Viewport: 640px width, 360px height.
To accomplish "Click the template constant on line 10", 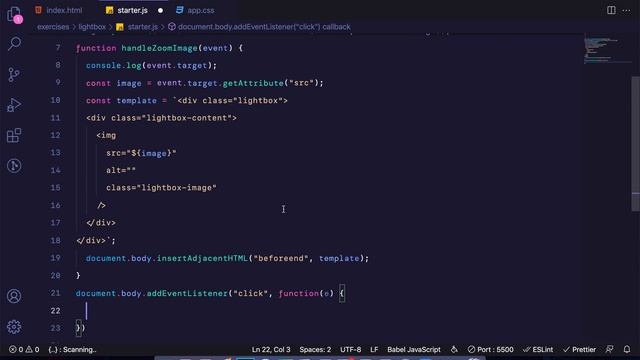I will 136,100.
